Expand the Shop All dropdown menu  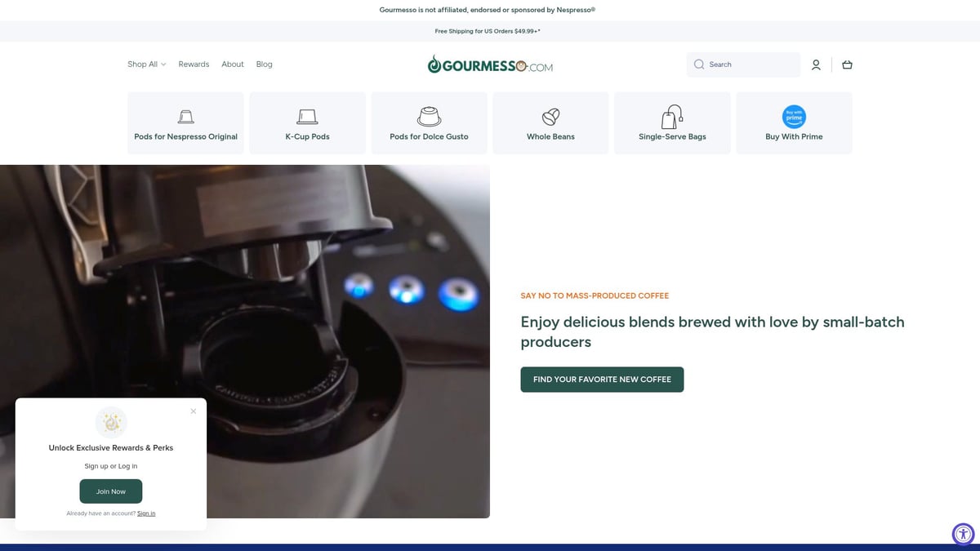point(146,64)
